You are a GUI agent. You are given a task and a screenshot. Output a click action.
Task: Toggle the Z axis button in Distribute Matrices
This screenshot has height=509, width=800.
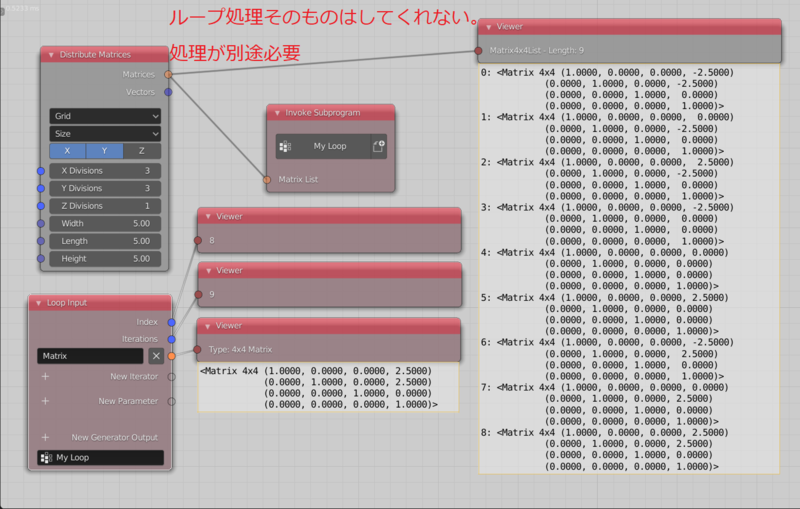click(142, 151)
